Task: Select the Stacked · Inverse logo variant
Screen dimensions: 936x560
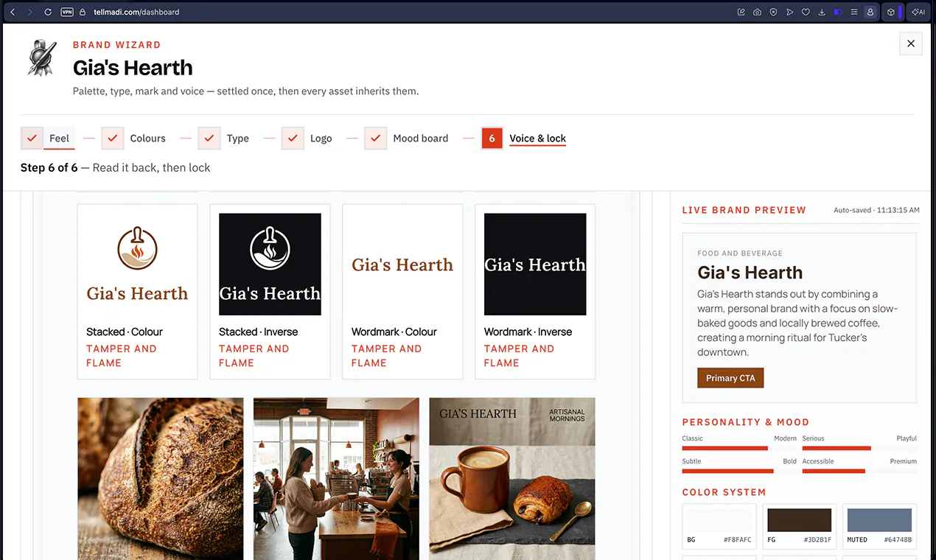Action: 270,292
